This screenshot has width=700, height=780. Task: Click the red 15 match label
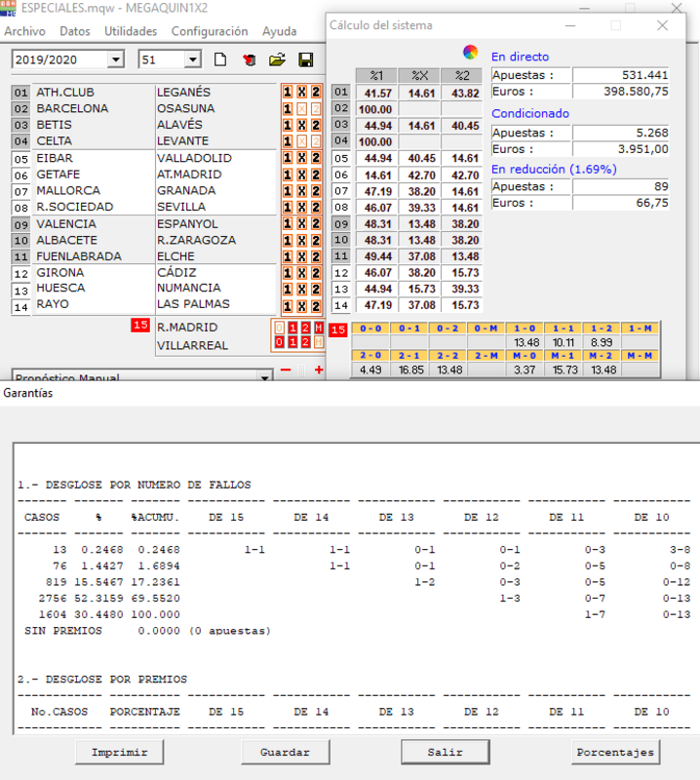[140, 326]
